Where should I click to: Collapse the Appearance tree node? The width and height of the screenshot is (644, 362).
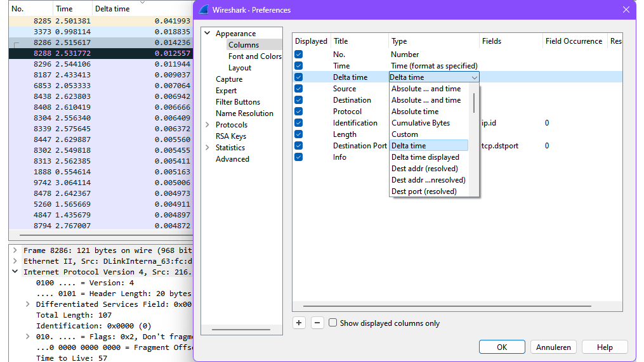[x=207, y=34]
